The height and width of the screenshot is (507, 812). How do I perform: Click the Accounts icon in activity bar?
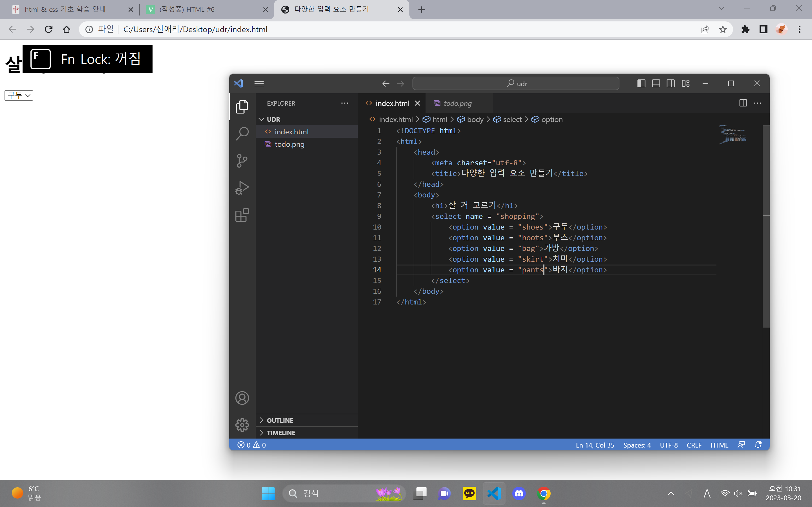tap(242, 398)
